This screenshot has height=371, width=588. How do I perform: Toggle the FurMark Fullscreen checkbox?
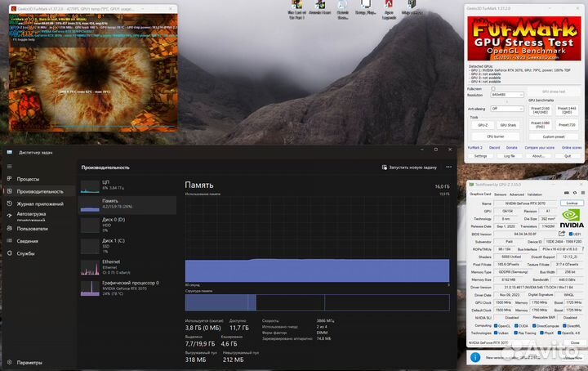tap(493, 89)
